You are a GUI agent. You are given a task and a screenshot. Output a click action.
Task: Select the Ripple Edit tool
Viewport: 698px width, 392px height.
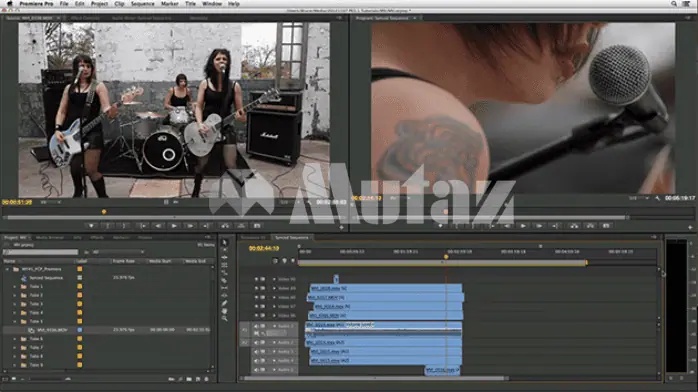click(224, 258)
